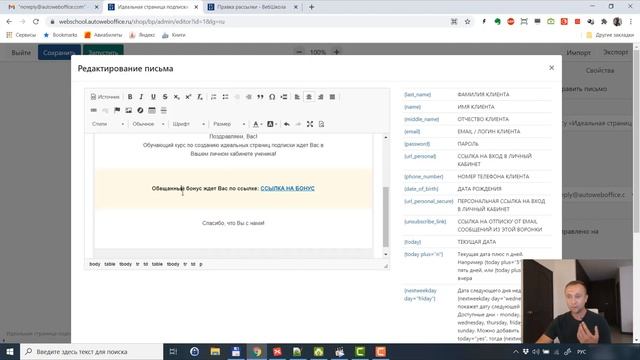The height and width of the screenshot is (360, 640).
Task: Reload the page in the browser
Action: (36, 22)
